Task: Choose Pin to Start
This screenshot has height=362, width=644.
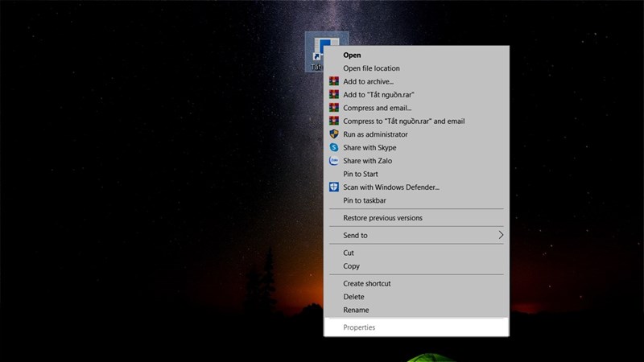Action: (x=361, y=174)
